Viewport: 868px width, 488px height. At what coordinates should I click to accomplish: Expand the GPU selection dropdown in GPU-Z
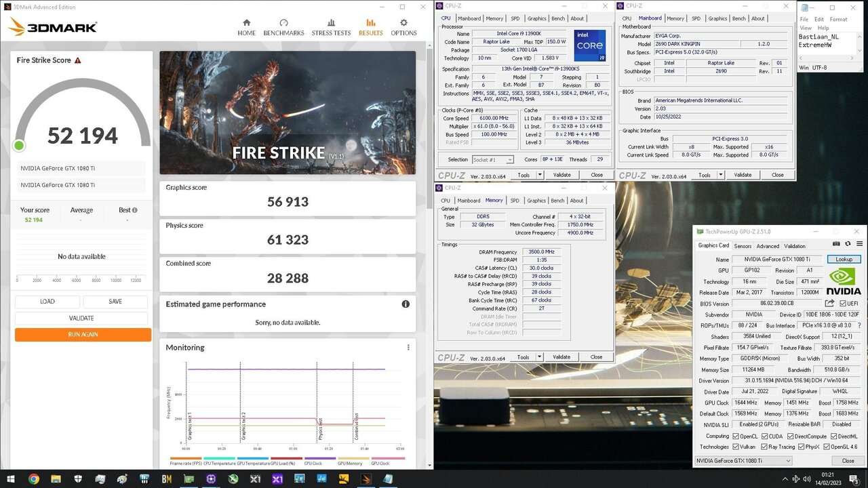point(787,461)
